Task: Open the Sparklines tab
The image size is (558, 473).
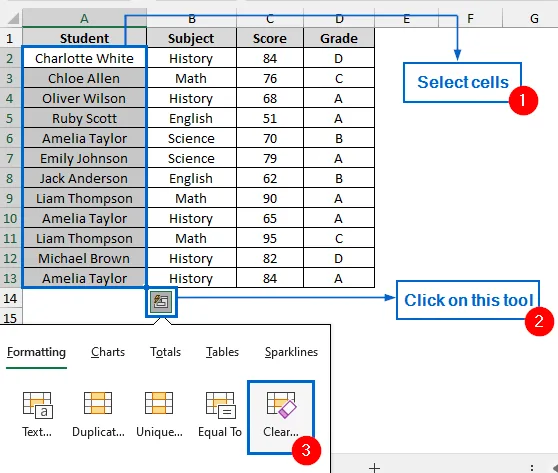Action: [291, 352]
